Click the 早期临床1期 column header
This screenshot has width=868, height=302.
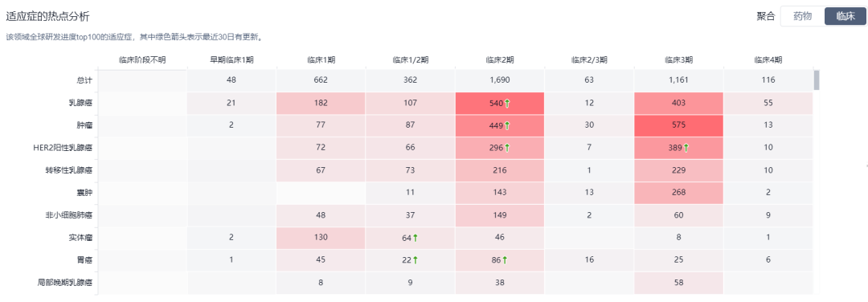click(x=231, y=59)
